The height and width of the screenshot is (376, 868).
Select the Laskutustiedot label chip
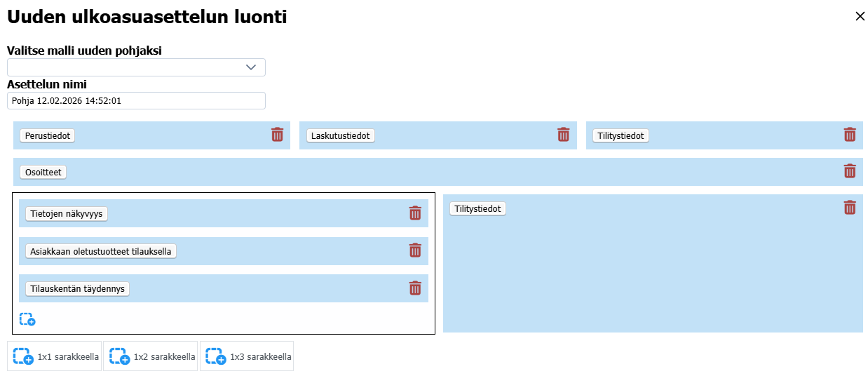[x=340, y=135]
